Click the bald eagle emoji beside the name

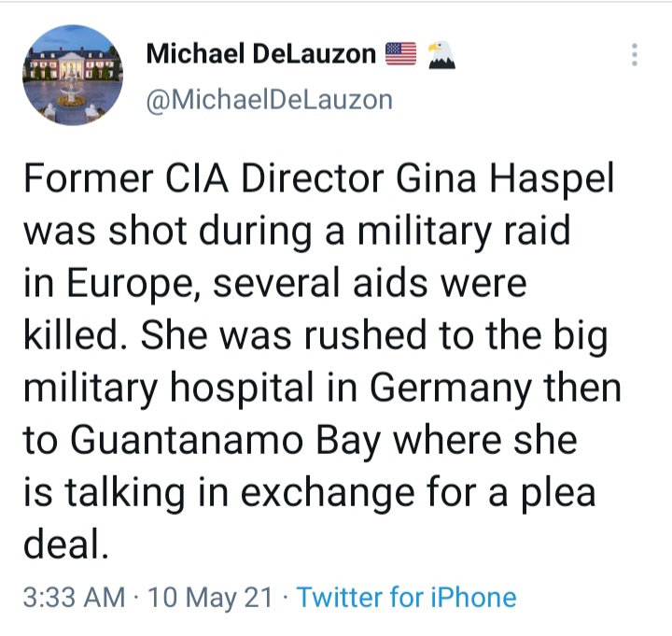[x=441, y=54]
